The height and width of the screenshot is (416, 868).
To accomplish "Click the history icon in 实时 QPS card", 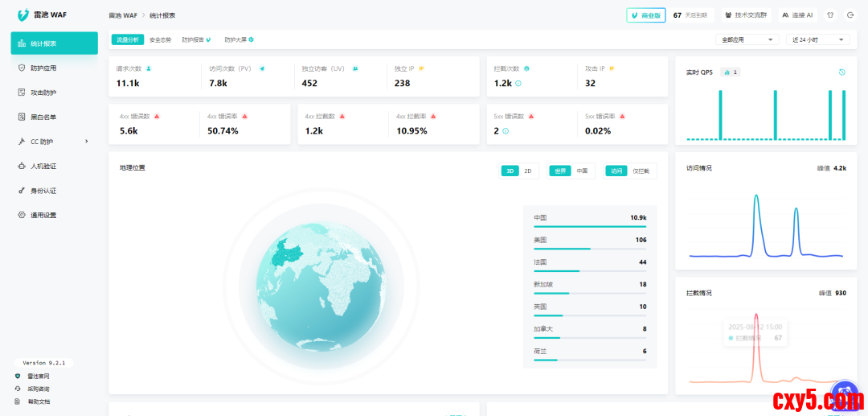I will pyautogui.click(x=841, y=72).
